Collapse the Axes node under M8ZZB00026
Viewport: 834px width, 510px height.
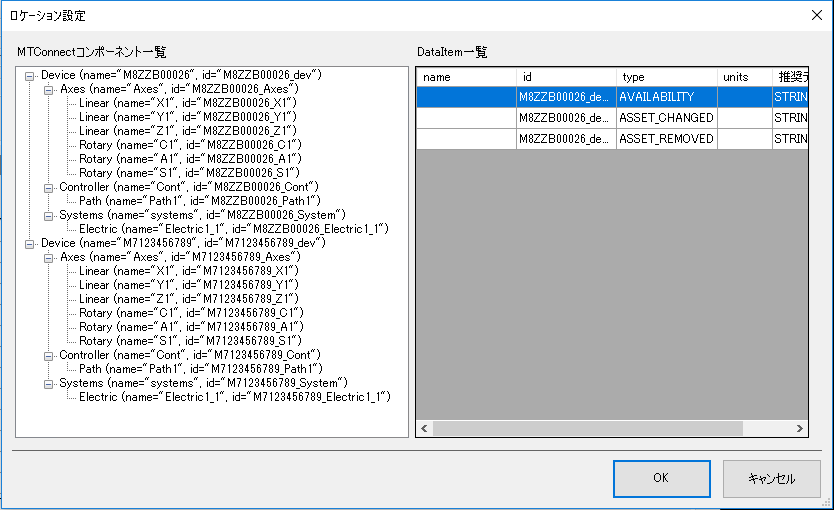(x=48, y=90)
